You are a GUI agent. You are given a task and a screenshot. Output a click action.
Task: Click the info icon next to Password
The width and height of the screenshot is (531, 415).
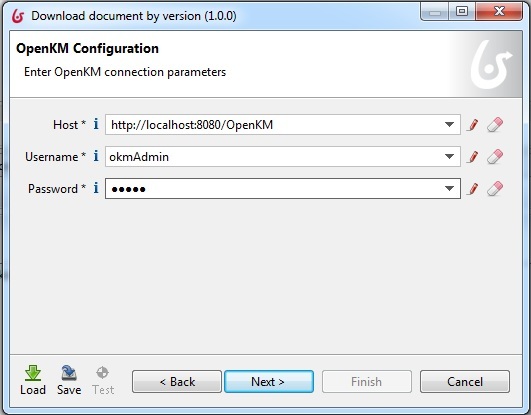click(96, 188)
